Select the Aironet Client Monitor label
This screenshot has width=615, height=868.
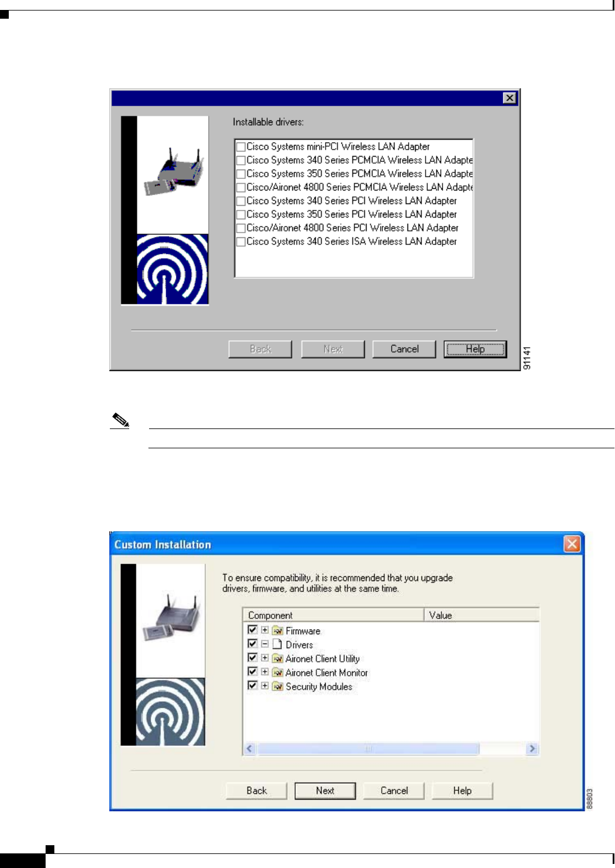(x=327, y=673)
